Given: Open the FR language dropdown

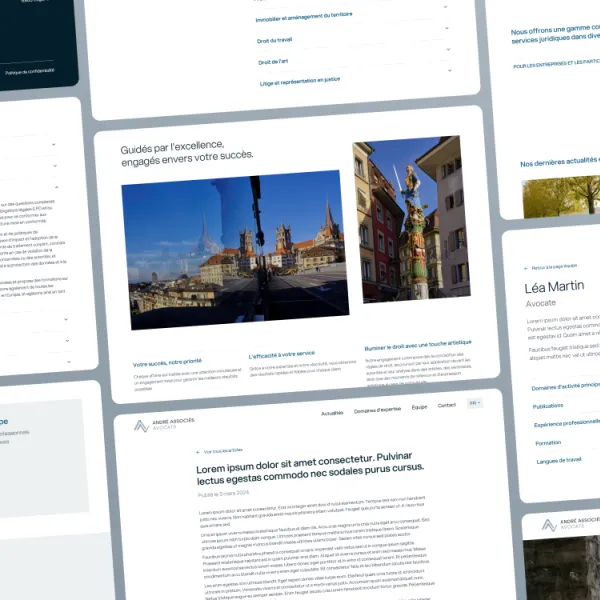Looking at the screenshot, I should pyautogui.click(x=475, y=403).
